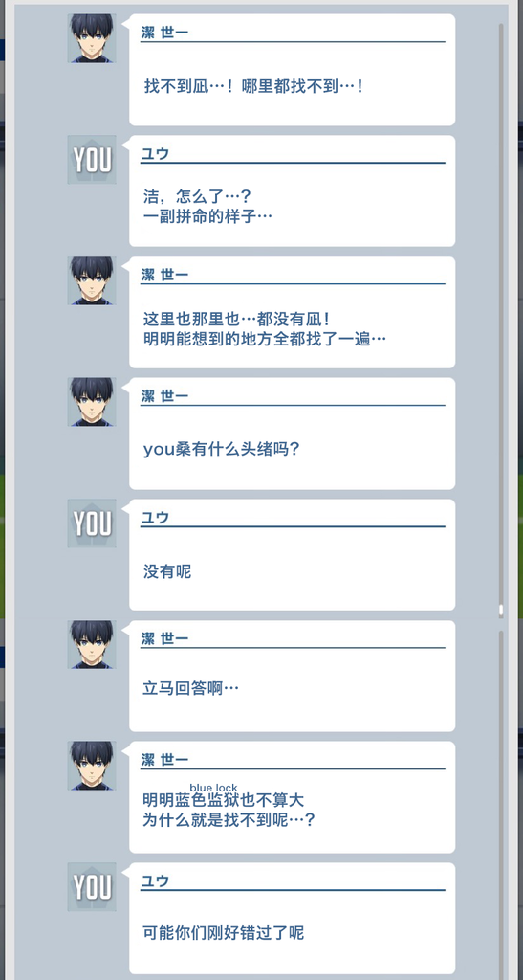Image resolution: width=523 pixels, height=980 pixels.
Task: Select Isagi's avatar next to '明明蓝色监狱' message
Action: click(x=92, y=766)
